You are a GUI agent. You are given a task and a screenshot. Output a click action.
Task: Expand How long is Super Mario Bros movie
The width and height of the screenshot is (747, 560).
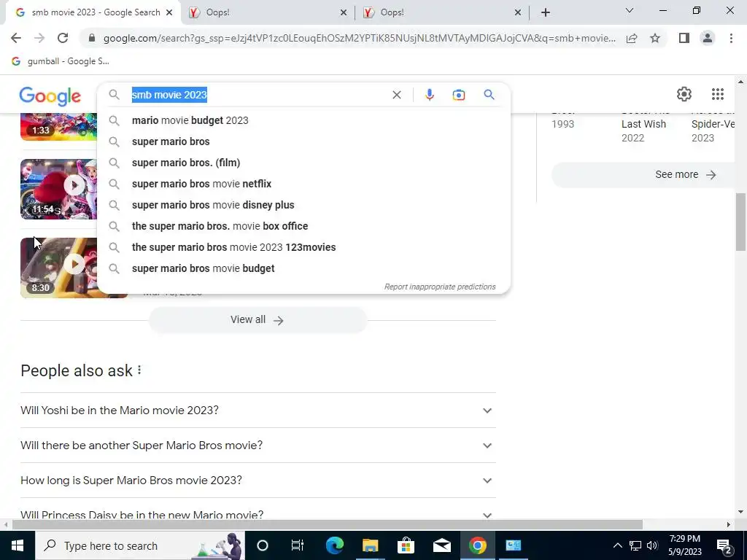pos(258,480)
